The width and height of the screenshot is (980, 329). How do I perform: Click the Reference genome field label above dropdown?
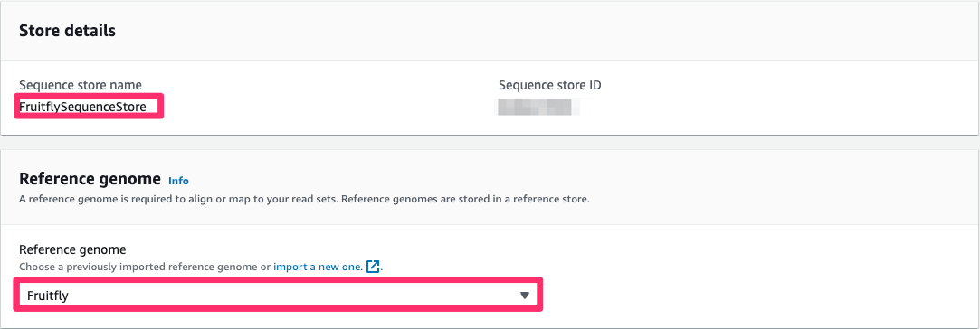click(72, 249)
